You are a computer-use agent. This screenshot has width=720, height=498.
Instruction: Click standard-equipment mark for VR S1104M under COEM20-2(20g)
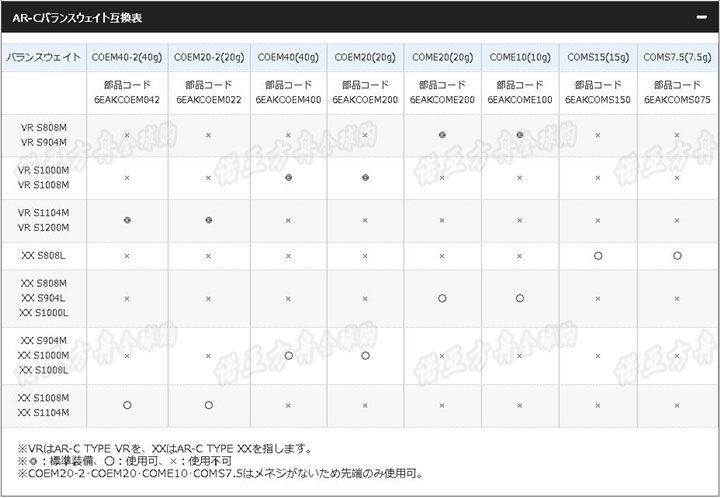pyautogui.click(x=209, y=220)
